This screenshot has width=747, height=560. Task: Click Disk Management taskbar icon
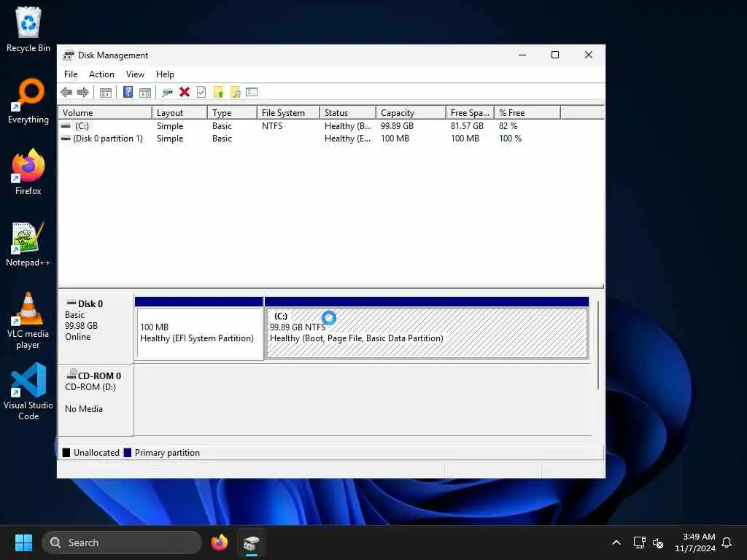tap(251, 542)
